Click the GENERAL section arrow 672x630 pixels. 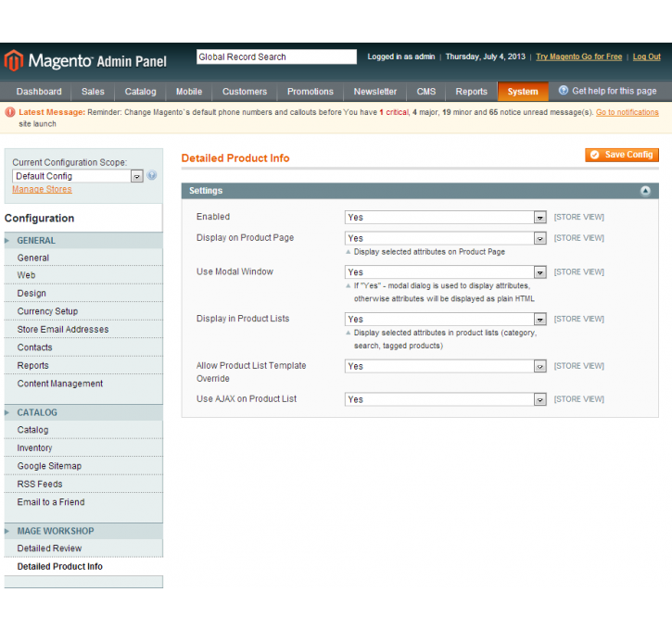pos(6,241)
